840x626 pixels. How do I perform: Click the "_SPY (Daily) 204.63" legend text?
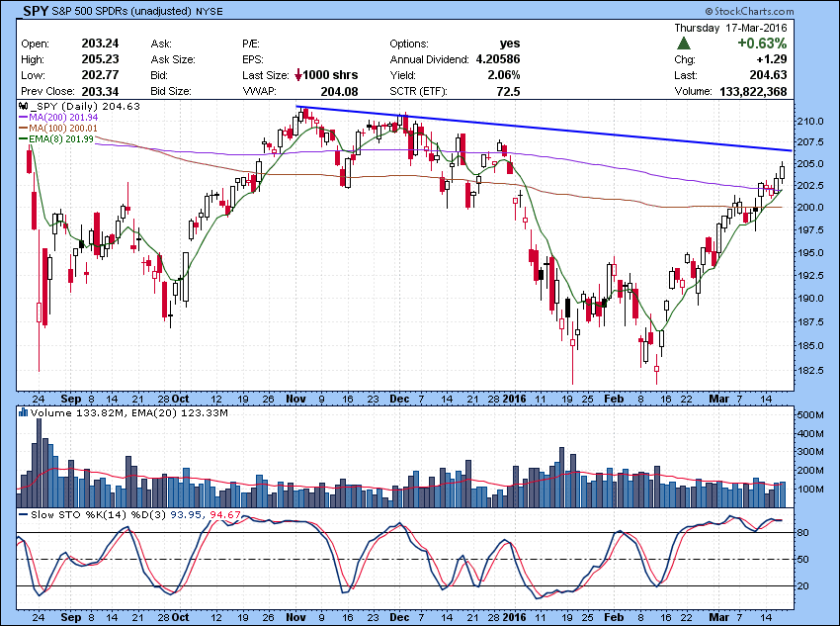click(85, 106)
